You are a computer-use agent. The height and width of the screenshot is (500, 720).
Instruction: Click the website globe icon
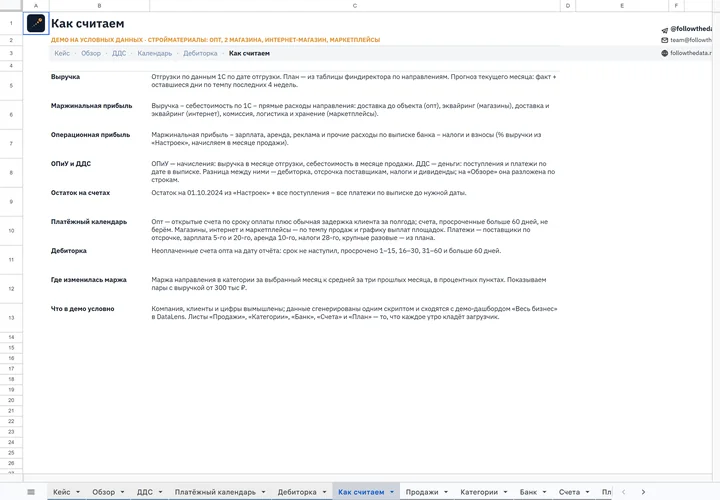point(664,53)
